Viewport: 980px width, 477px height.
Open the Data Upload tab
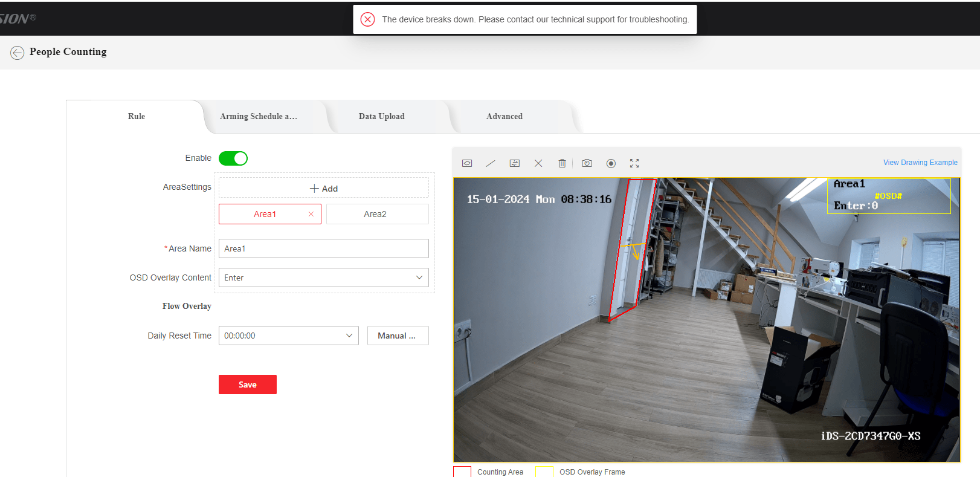pyautogui.click(x=381, y=117)
